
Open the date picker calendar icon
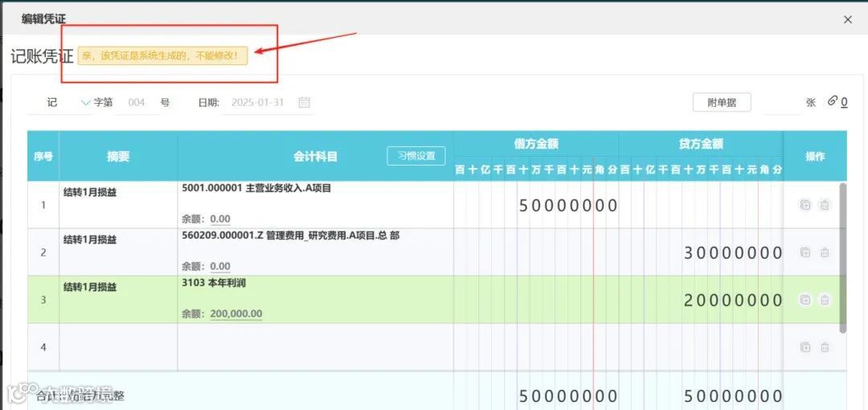304,102
